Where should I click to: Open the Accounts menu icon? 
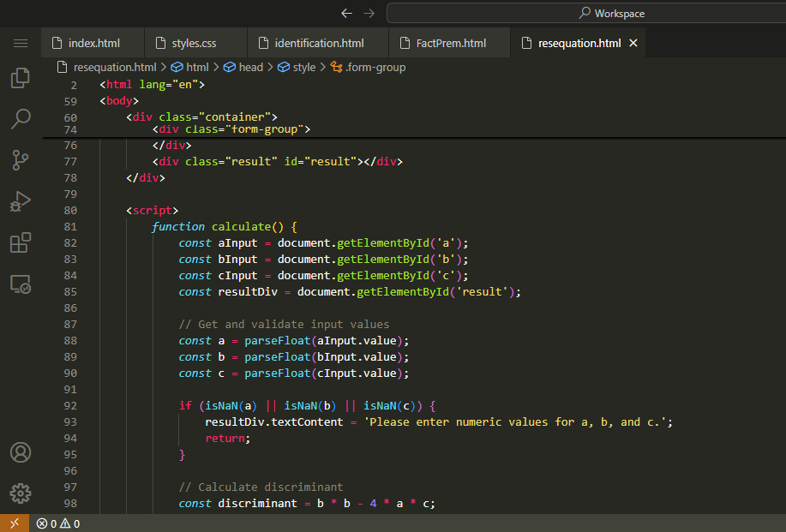[21, 452]
